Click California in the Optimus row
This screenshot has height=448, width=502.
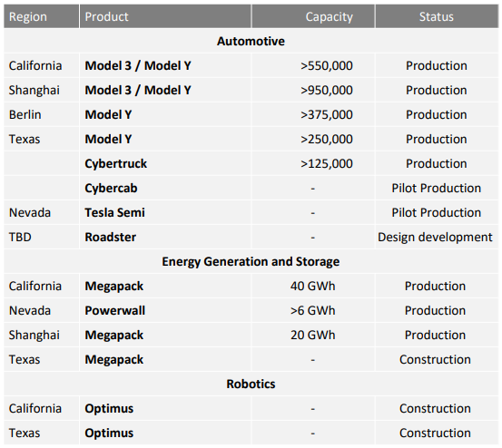point(35,408)
